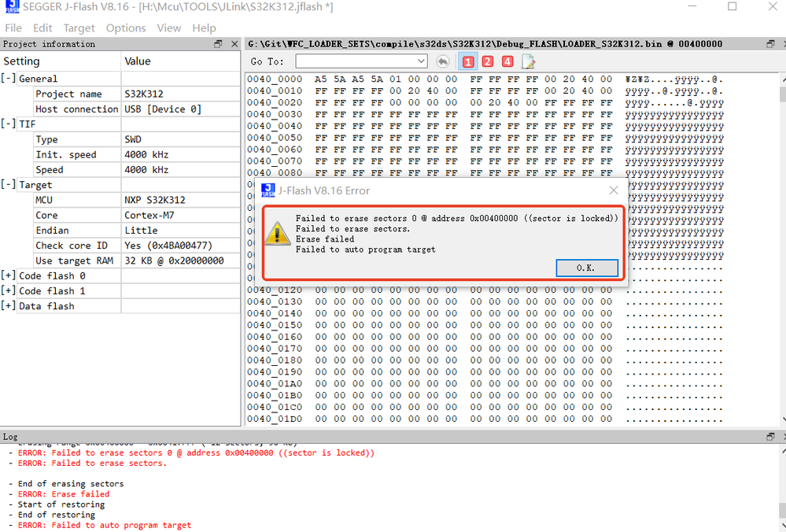Open the Edit menu

[42, 28]
